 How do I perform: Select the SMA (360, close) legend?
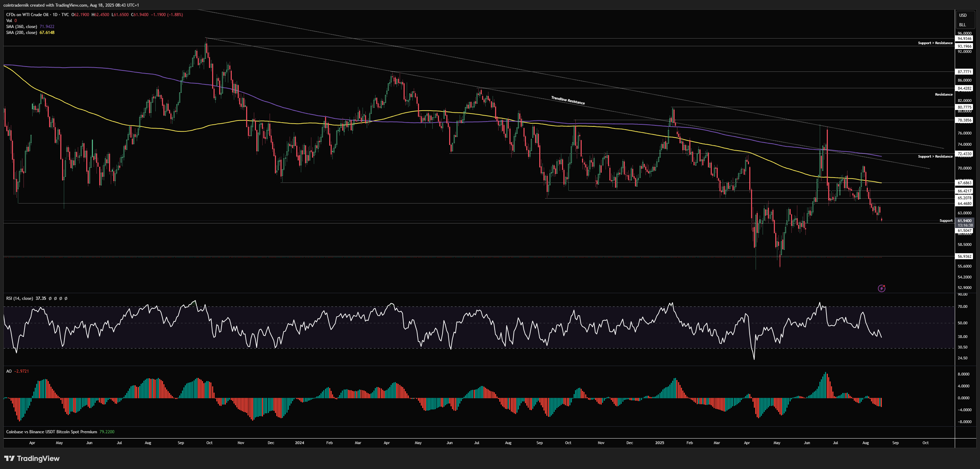point(21,27)
